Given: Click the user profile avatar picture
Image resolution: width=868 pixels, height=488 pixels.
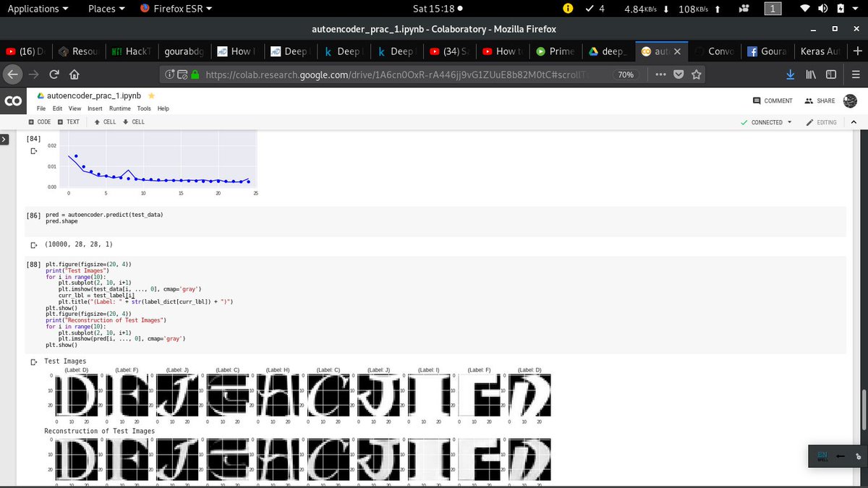Looking at the screenshot, I should coord(850,100).
